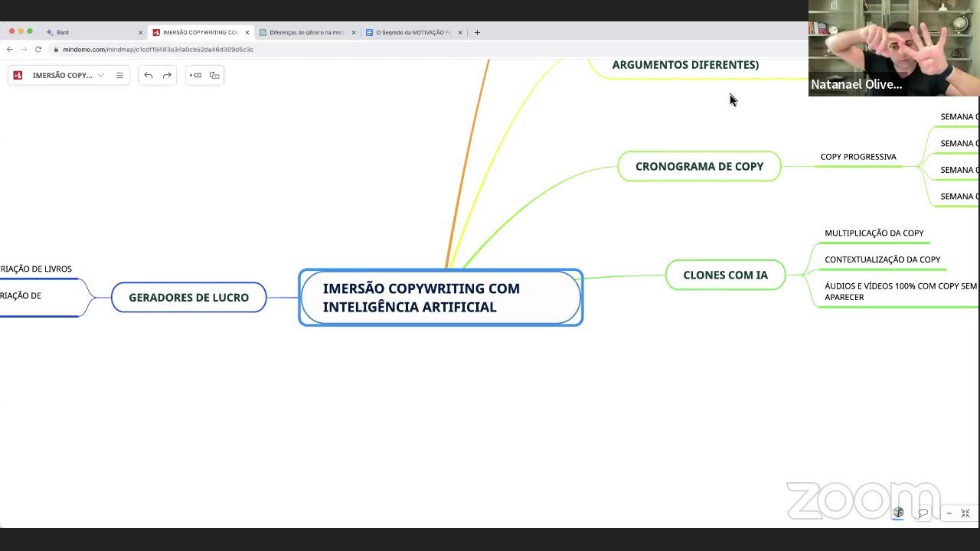Select the GERADORES DE LUCRO node
Image resolution: width=980 pixels, height=551 pixels.
(188, 297)
